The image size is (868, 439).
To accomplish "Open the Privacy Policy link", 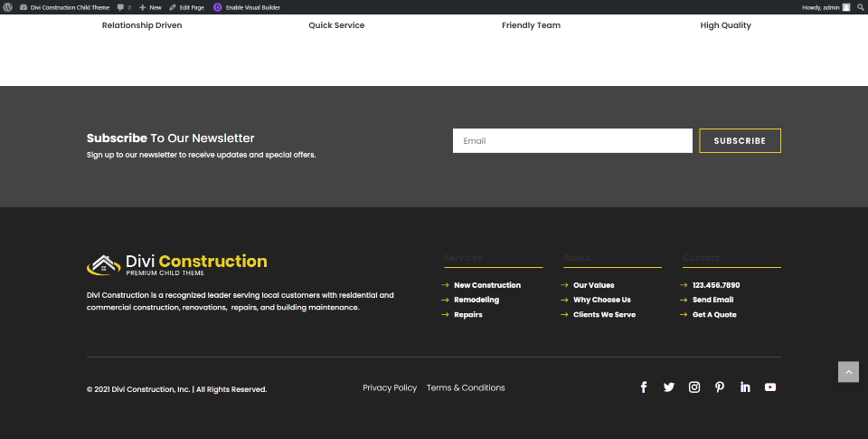I will (x=390, y=388).
